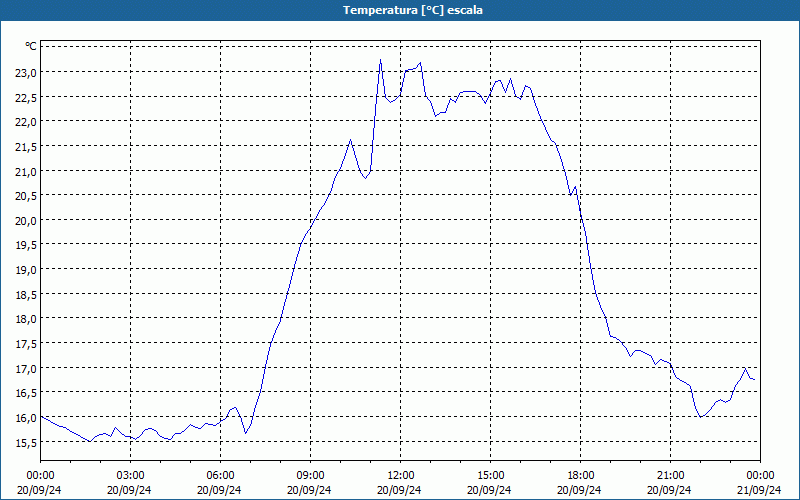Pick the 20,5 y-axis tick label
Screen dimensions: 800x500
[26, 196]
